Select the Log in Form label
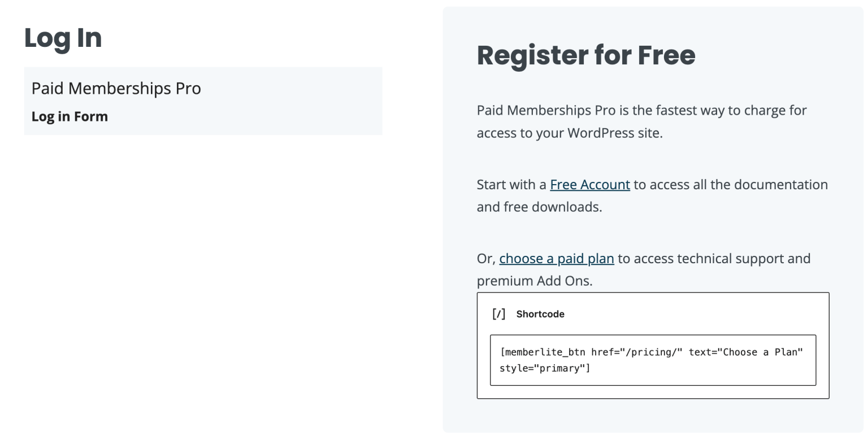Image resolution: width=868 pixels, height=440 pixels. pos(70,116)
